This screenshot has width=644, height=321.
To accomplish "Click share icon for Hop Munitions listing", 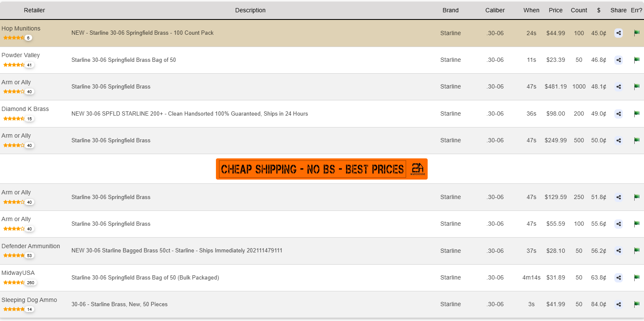I will tap(619, 33).
